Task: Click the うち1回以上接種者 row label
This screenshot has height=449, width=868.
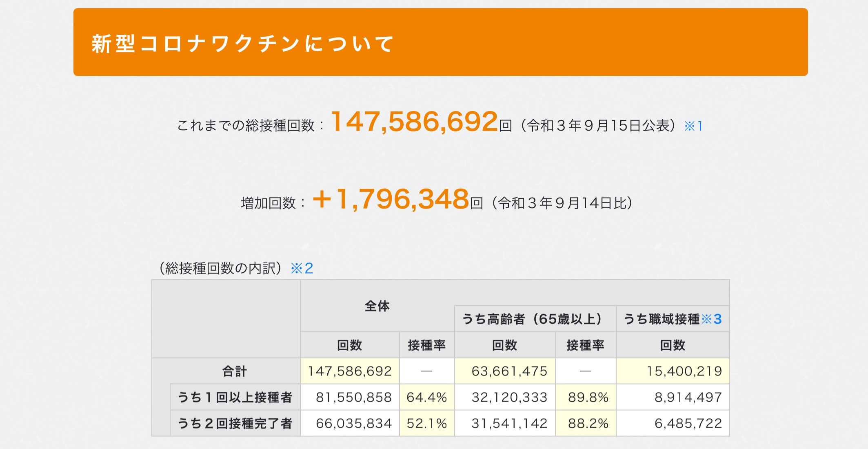Action: [x=235, y=397]
